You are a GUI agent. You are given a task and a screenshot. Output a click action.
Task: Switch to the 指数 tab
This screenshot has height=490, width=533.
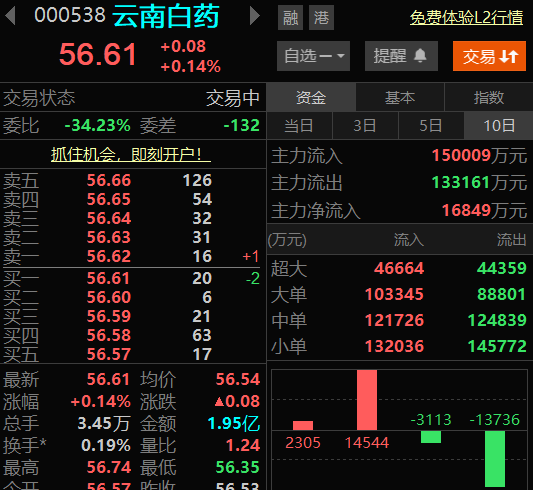pyautogui.click(x=489, y=98)
